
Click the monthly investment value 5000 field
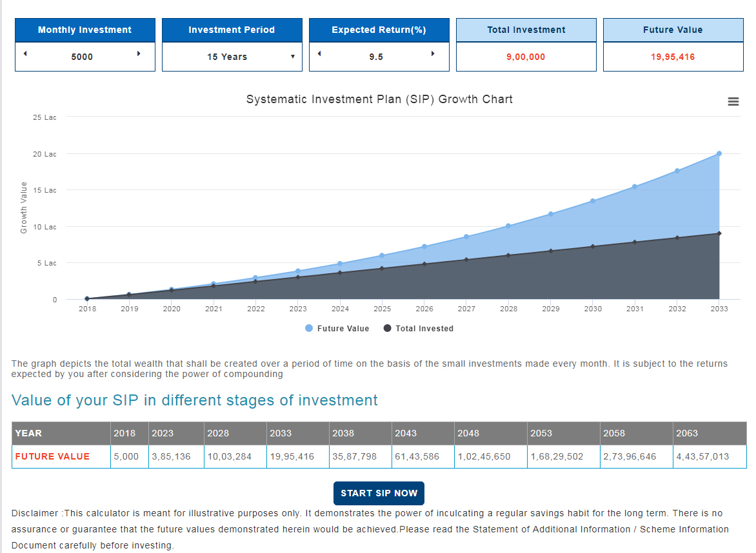82,57
